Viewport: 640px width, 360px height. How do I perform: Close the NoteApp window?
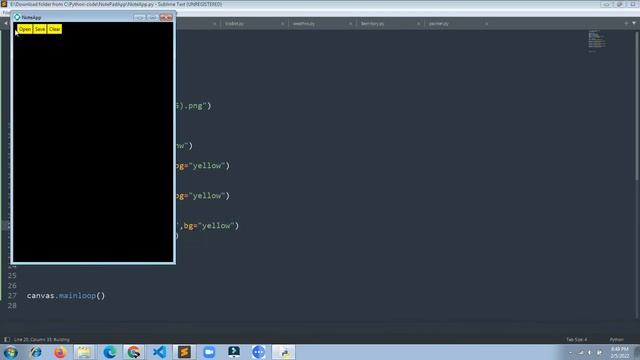tap(166, 17)
